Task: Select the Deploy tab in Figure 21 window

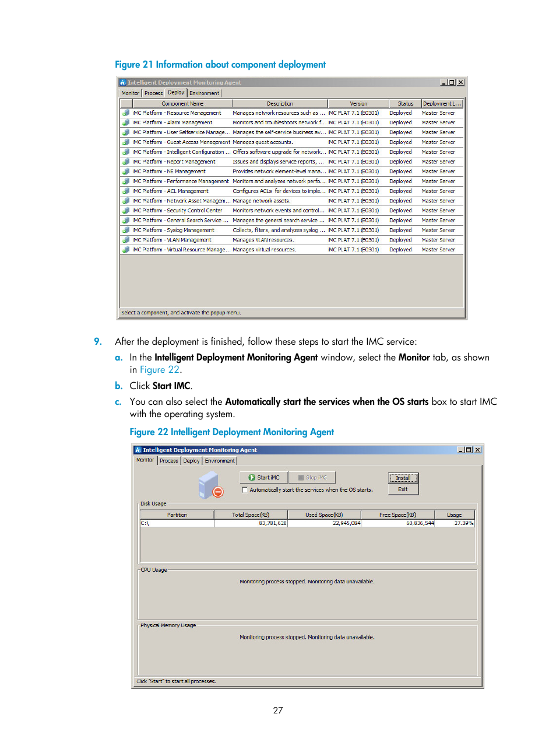Action: pyautogui.click(x=176, y=92)
